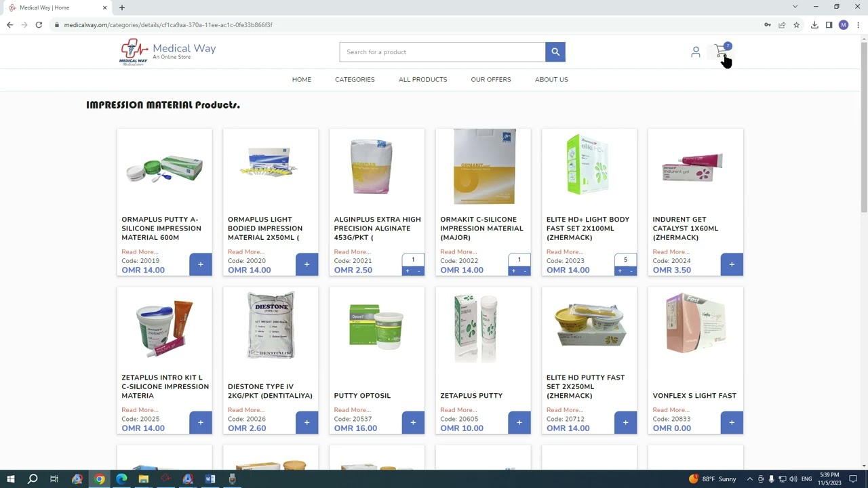Click the Alginplus quantity field
The width and height of the screenshot is (868, 488).
click(x=413, y=260)
